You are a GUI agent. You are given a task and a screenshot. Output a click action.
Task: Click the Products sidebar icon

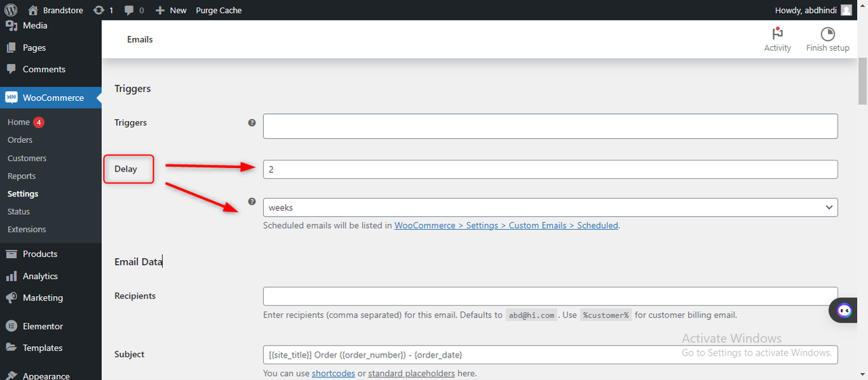click(x=11, y=254)
